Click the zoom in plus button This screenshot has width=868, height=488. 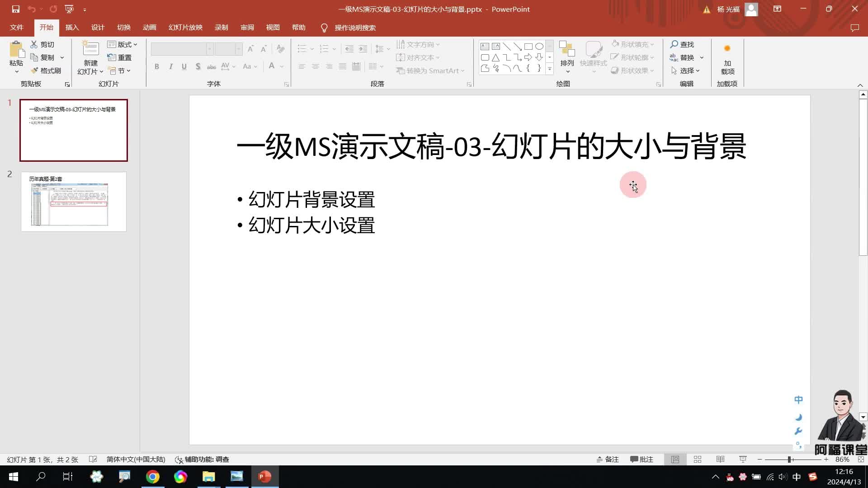click(x=826, y=460)
